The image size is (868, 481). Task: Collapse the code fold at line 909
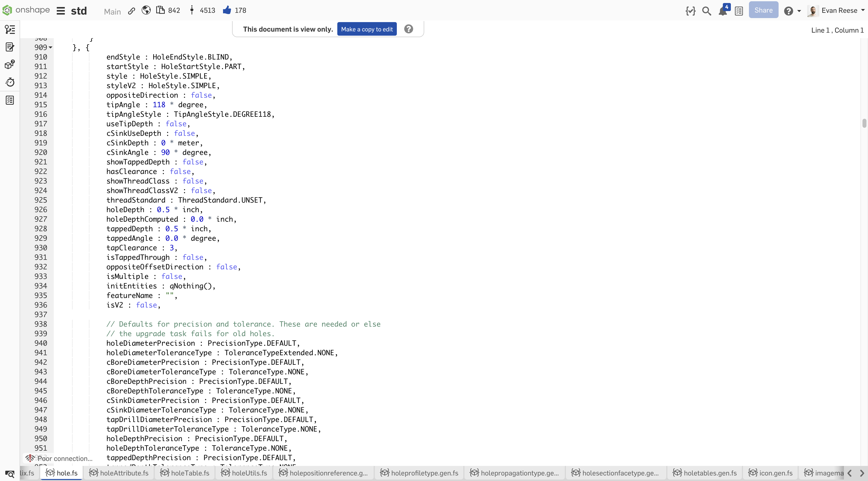(50, 47)
